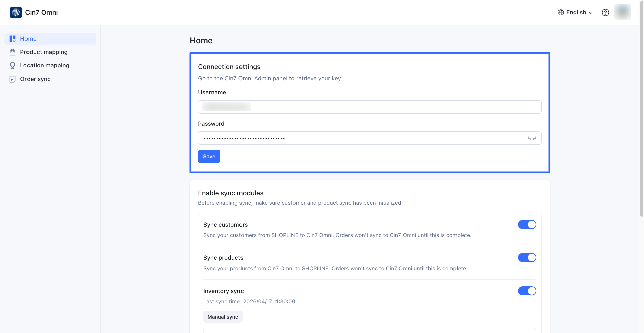Click the Connection settings heading

pos(229,67)
